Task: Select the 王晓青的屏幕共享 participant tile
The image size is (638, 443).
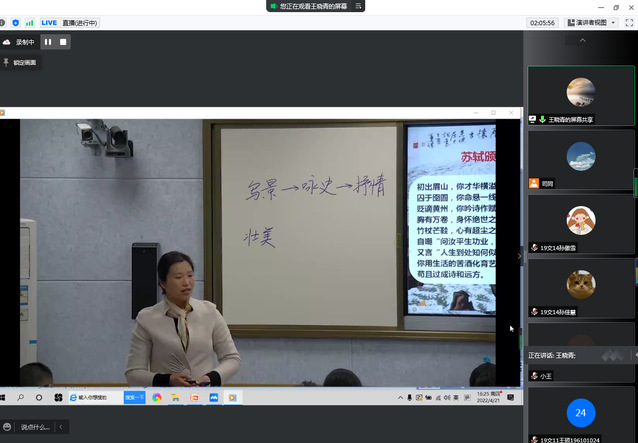Action: 581,96
